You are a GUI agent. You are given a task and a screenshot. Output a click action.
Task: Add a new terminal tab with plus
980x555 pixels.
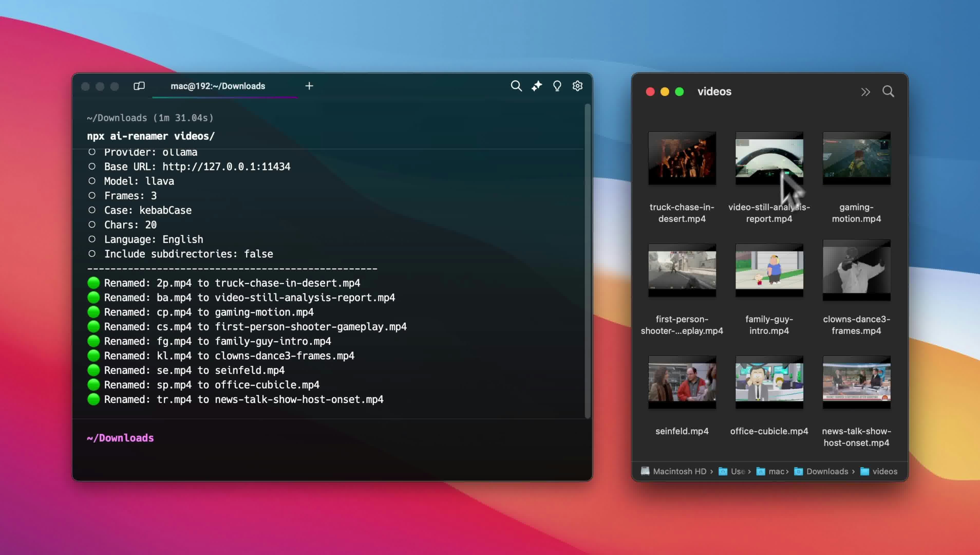click(x=309, y=86)
